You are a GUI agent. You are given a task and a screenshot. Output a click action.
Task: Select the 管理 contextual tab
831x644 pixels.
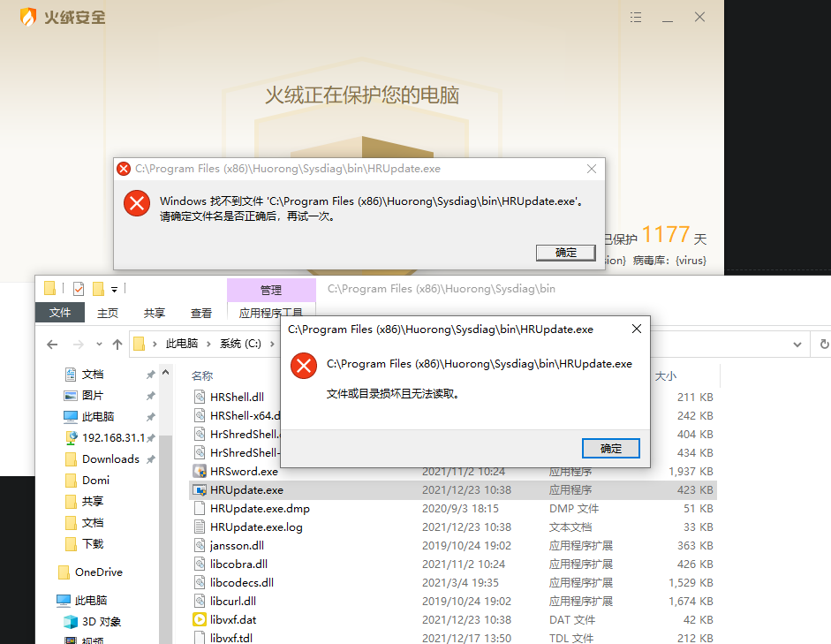271,290
